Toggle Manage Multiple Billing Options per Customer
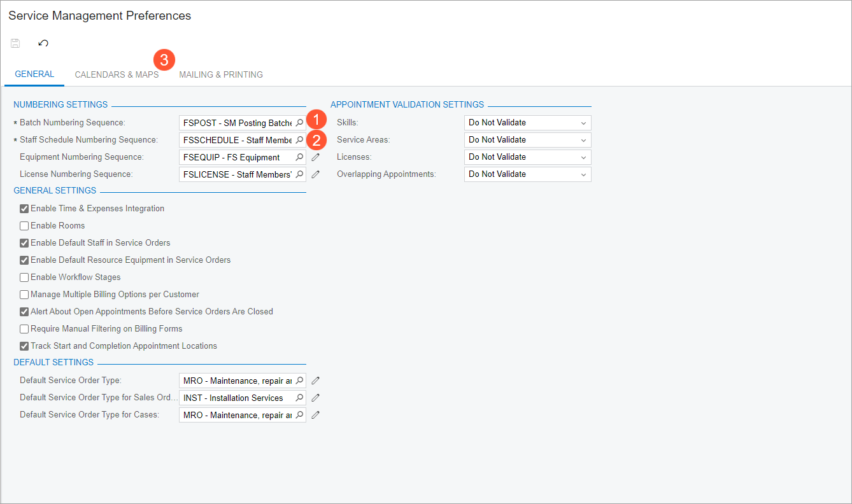 click(x=24, y=295)
